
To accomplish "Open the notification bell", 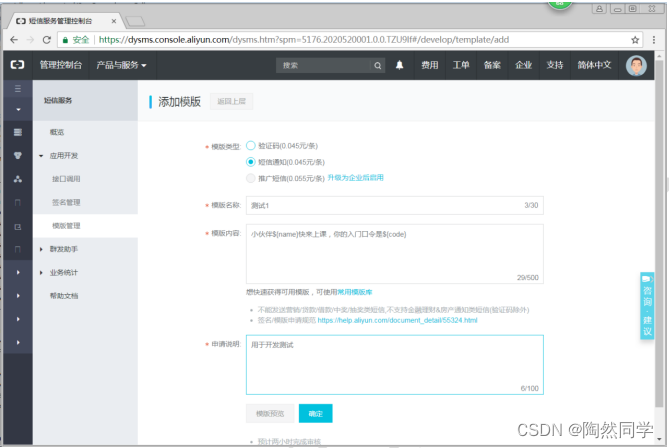I will [399, 65].
